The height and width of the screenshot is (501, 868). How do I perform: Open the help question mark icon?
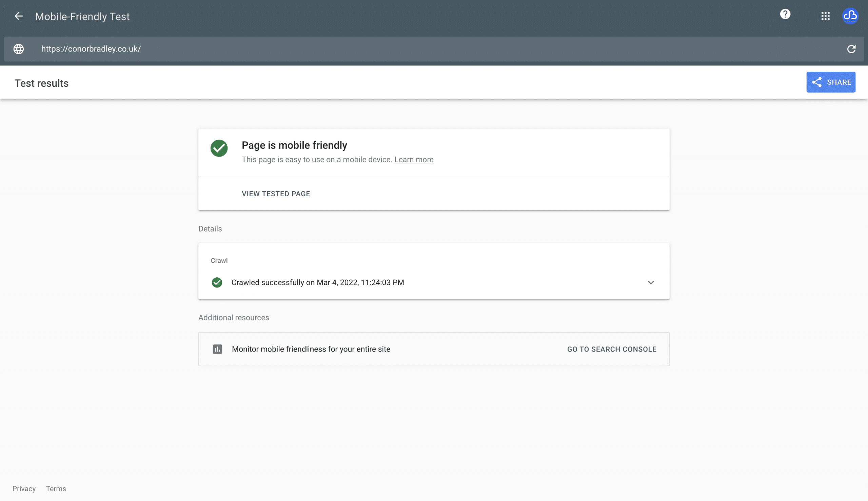click(x=785, y=14)
